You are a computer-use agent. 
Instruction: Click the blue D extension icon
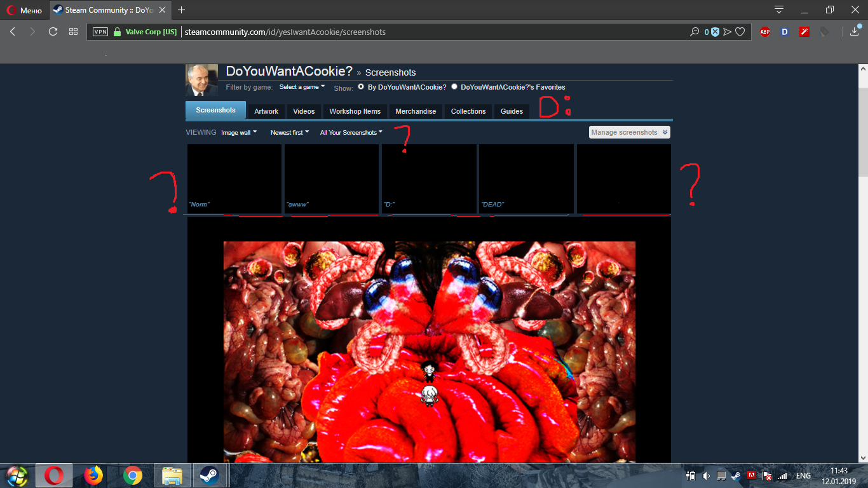(785, 32)
